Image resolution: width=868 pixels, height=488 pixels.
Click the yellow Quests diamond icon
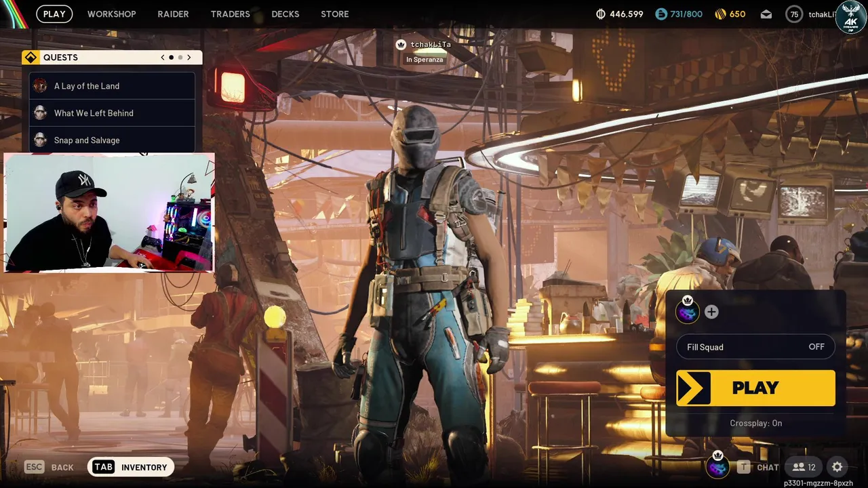[30, 58]
